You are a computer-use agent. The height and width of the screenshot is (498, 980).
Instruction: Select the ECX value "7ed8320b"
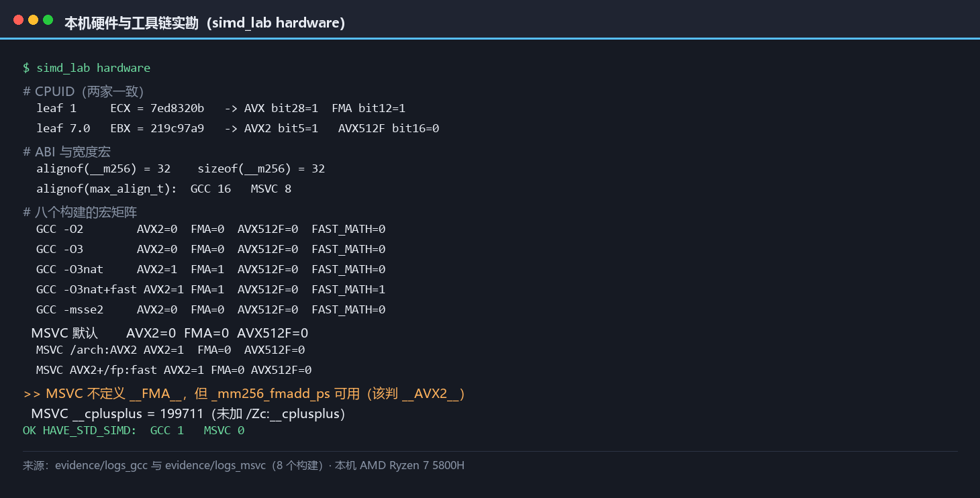coord(177,108)
